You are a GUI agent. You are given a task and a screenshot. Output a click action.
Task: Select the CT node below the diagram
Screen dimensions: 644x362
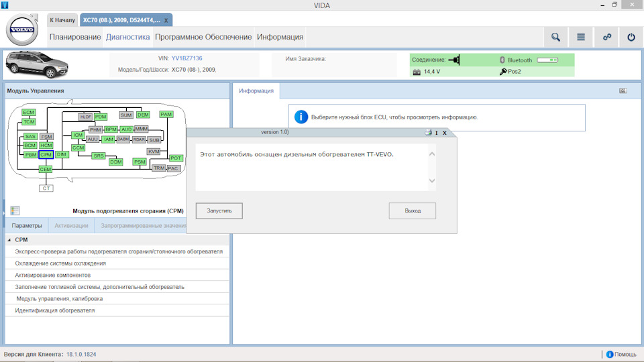click(x=46, y=188)
